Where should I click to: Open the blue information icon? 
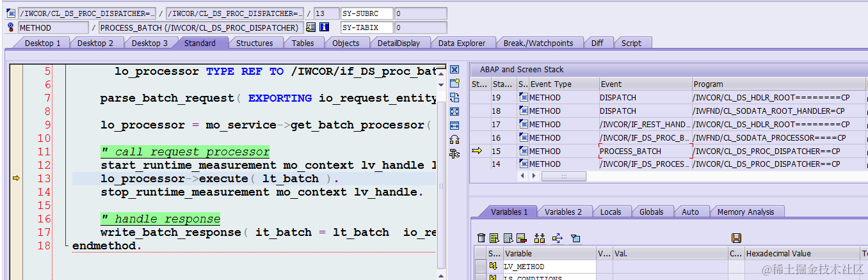point(324,27)
